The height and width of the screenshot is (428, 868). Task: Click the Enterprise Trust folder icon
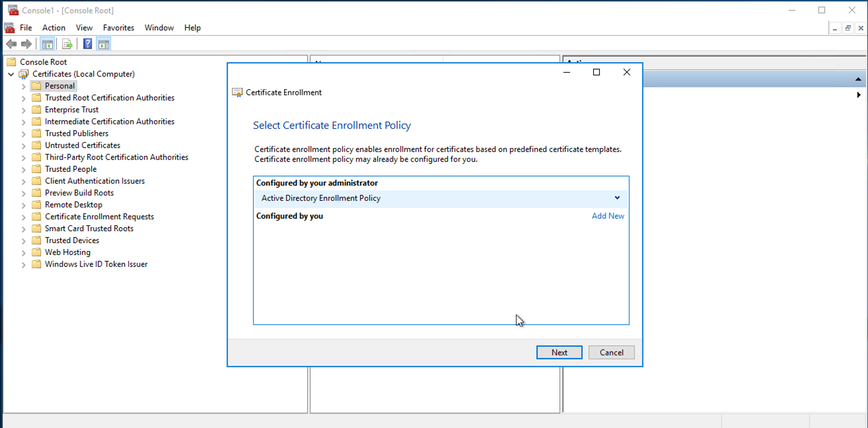pos(36,110)
